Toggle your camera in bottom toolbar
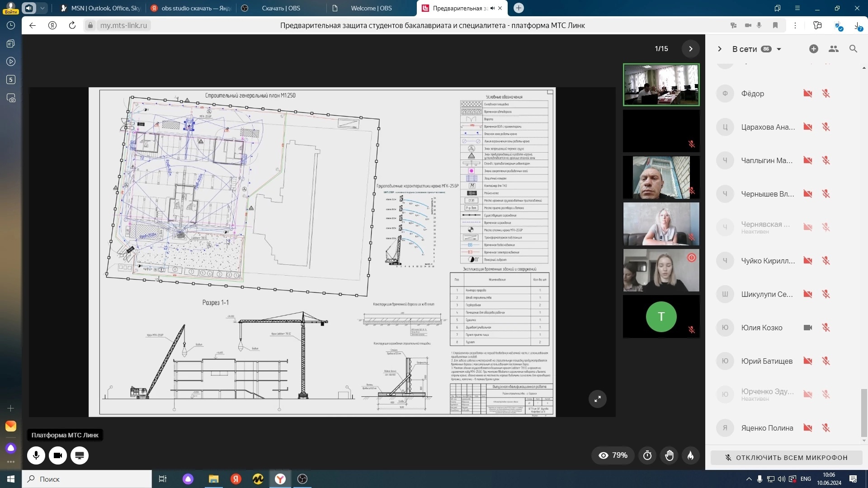The height and width of the screenshot is (488, 868). pyautogui.click(x=58, y=455)
